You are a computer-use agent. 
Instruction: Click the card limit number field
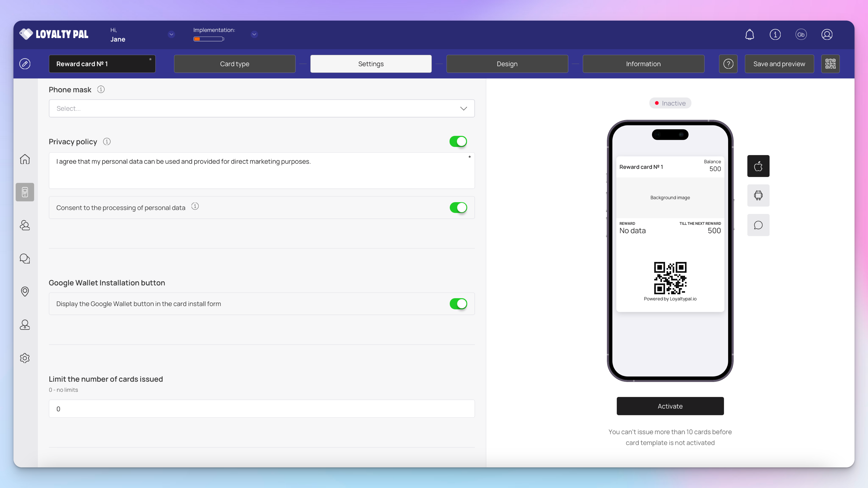[262, 409]
